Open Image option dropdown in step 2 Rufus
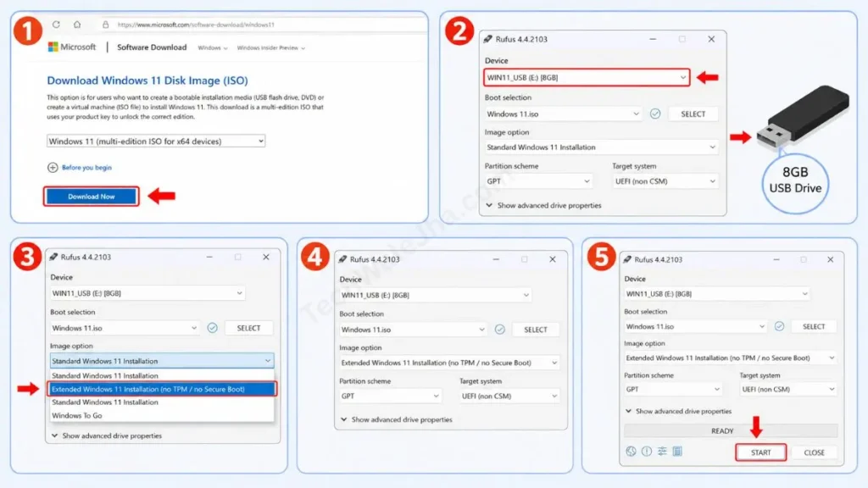868x488 pixels. point(601,147)
